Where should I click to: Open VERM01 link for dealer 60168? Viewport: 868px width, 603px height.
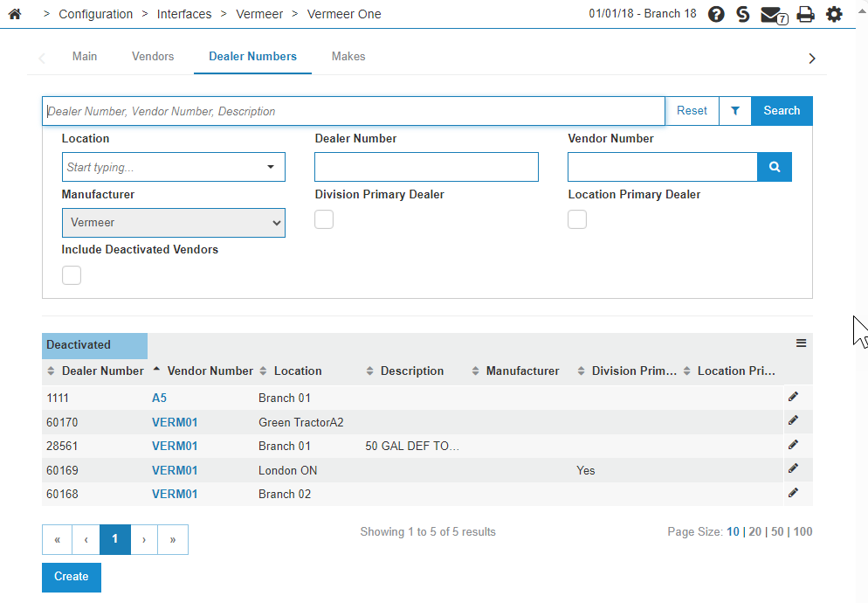(175, 495)
